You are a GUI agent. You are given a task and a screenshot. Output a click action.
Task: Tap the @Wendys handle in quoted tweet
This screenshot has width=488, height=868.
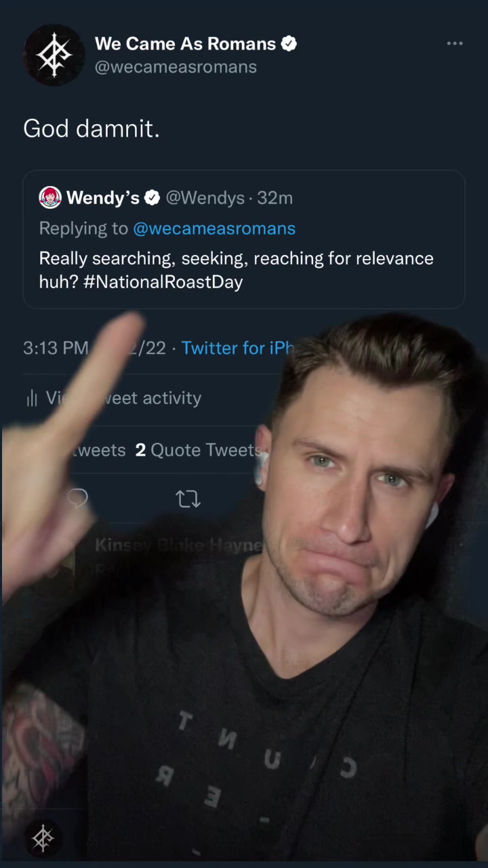click(x=205, y=198)
